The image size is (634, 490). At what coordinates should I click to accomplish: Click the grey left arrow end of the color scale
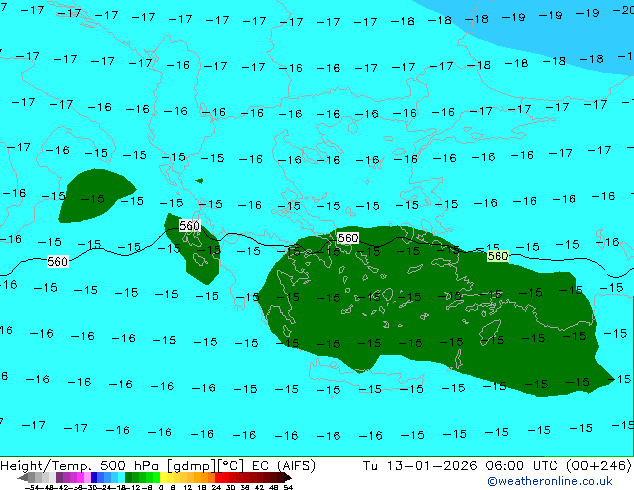coord(22,477)
